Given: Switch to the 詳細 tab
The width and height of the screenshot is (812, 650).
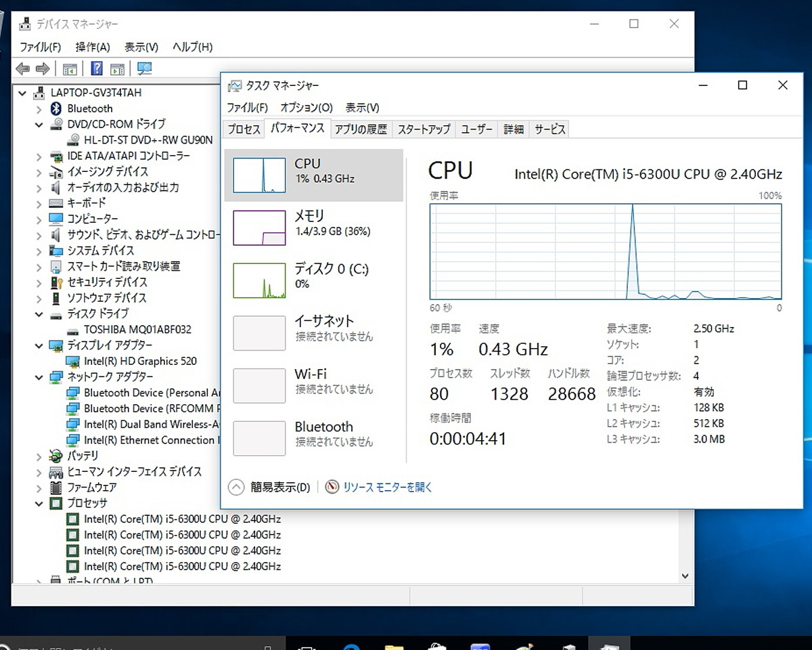Looking at the screenshot, I should coord(514,129).
